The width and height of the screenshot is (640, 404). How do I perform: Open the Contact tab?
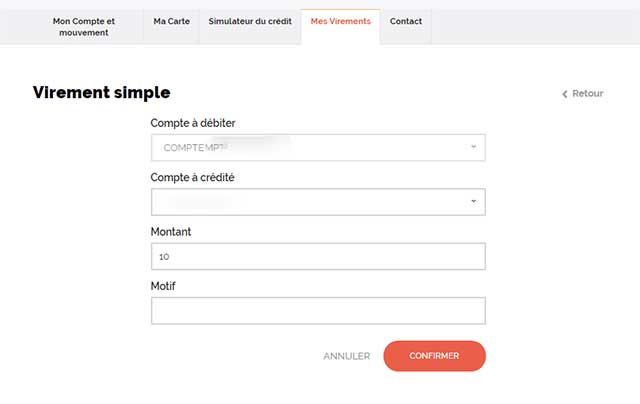[406, 21]
